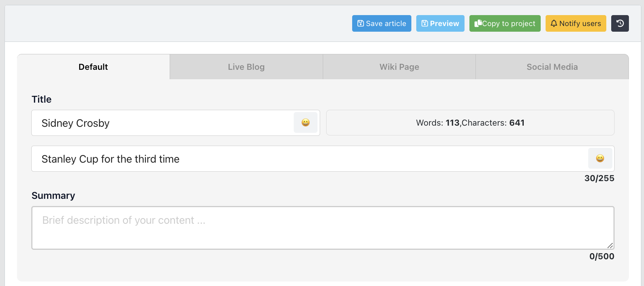The image size is (644, 286).
Task: Open emoji picker for the Sidney Crosby title
Action: pyautogui.click(x=305, y=123)
